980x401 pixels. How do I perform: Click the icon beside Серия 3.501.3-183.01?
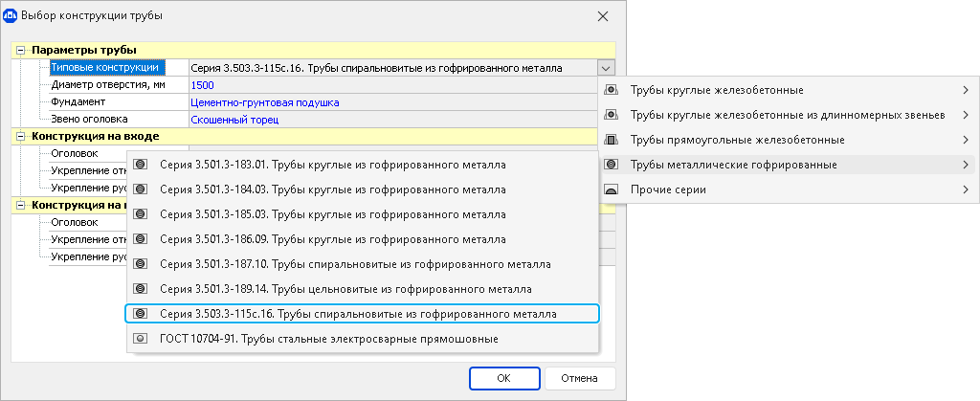[141, 165]
